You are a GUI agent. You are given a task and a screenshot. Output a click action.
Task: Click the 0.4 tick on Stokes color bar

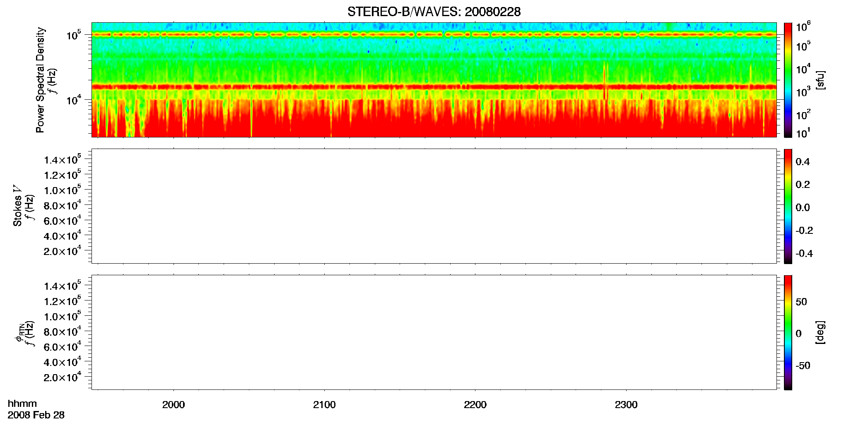pyautogui.click(x=803, y=162)
